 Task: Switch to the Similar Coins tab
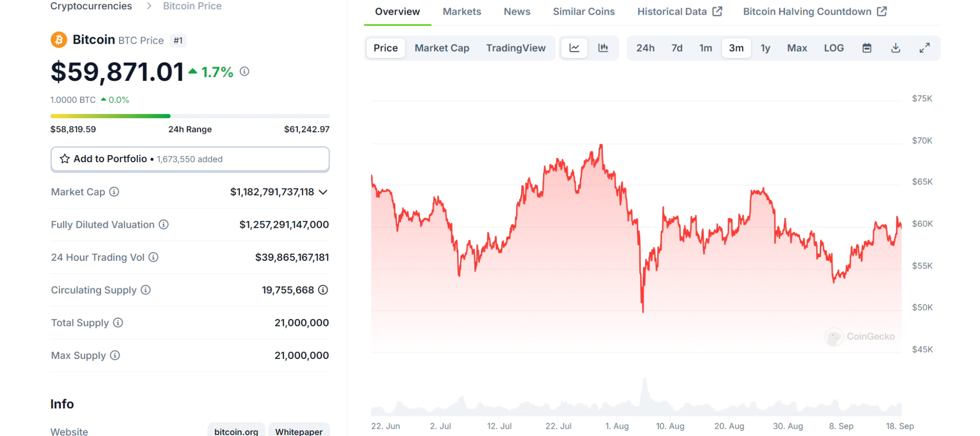(x=584, y=11)
